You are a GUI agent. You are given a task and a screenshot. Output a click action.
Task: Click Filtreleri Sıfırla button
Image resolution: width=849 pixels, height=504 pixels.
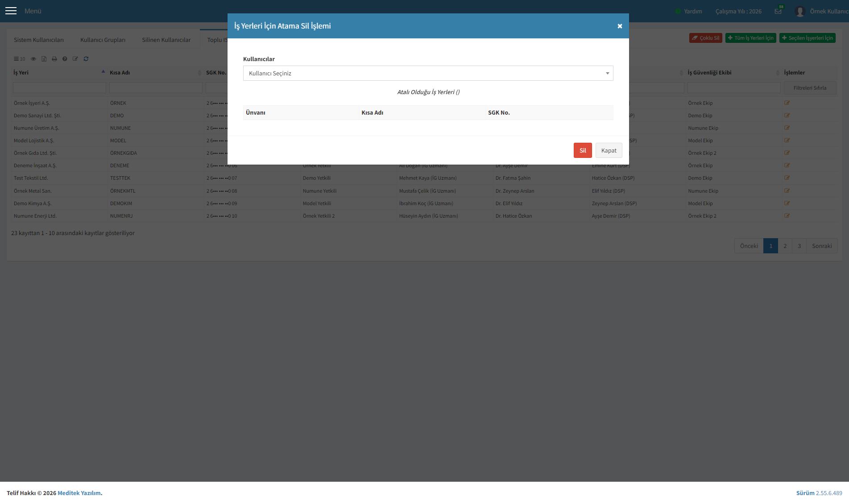click(x=810, y=88)
